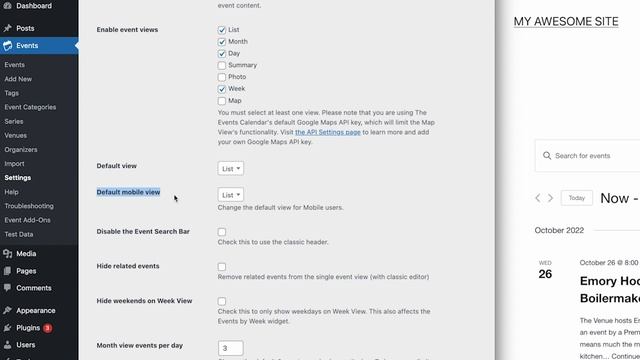Open Appearance in the admin menu
Image resolution: width=640 pixels, height=360 pixels.
tap(36, 311)
